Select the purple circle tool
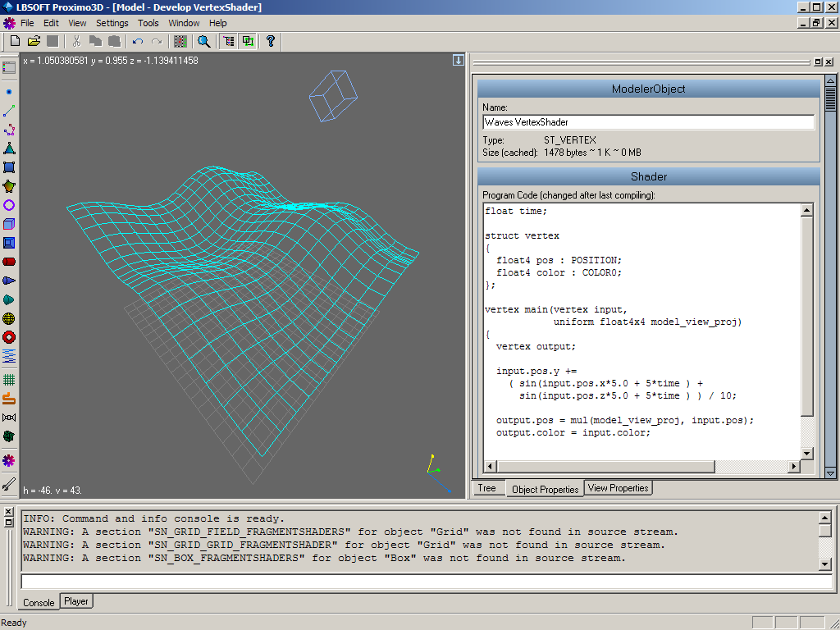The image size is (840, 630). click(9, 205)
